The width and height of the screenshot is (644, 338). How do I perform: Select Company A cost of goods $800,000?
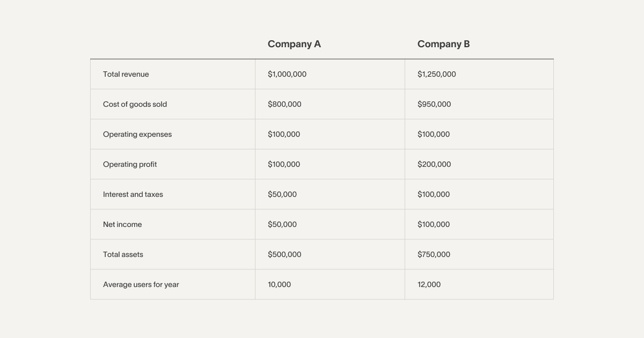click(x=284, y=104)
